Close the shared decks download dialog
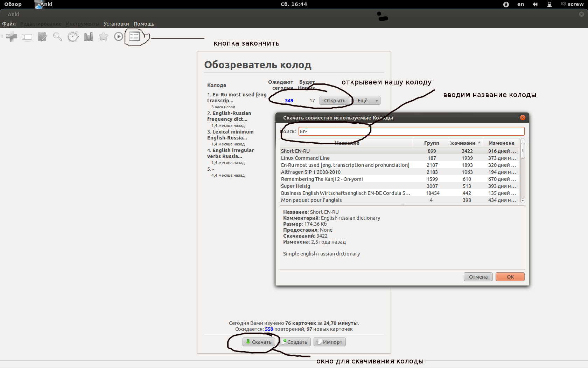Screen dimensions: 588x368 click(523, 118)
